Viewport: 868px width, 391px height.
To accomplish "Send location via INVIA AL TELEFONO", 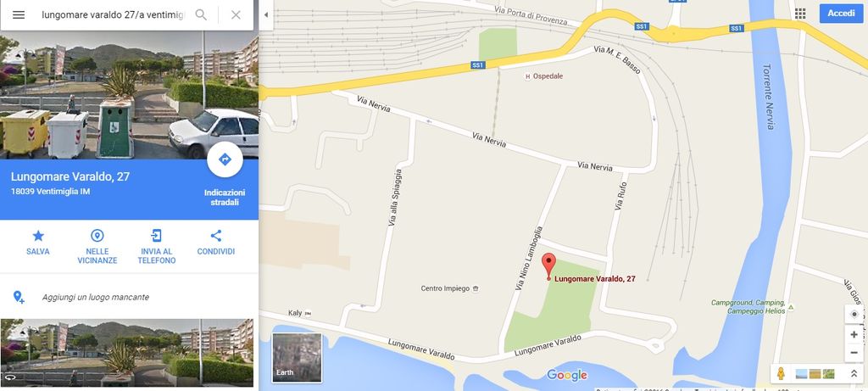I will [157, 247].
